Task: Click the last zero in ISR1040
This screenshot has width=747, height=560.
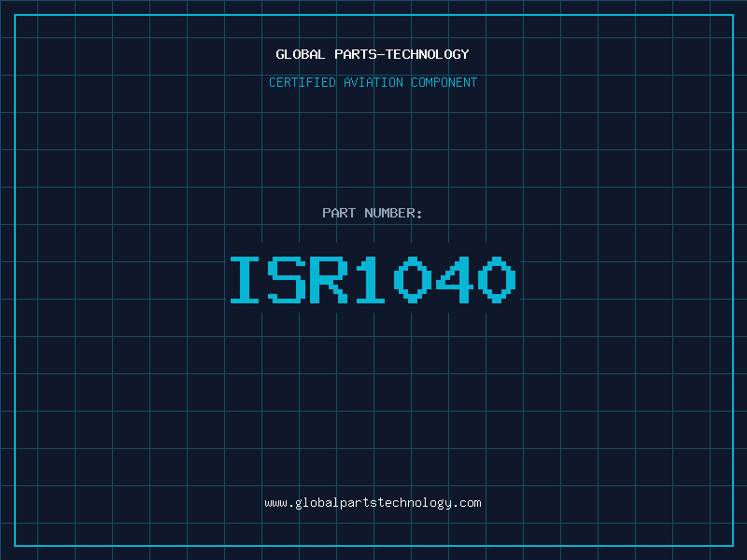Action: point(495,280)
